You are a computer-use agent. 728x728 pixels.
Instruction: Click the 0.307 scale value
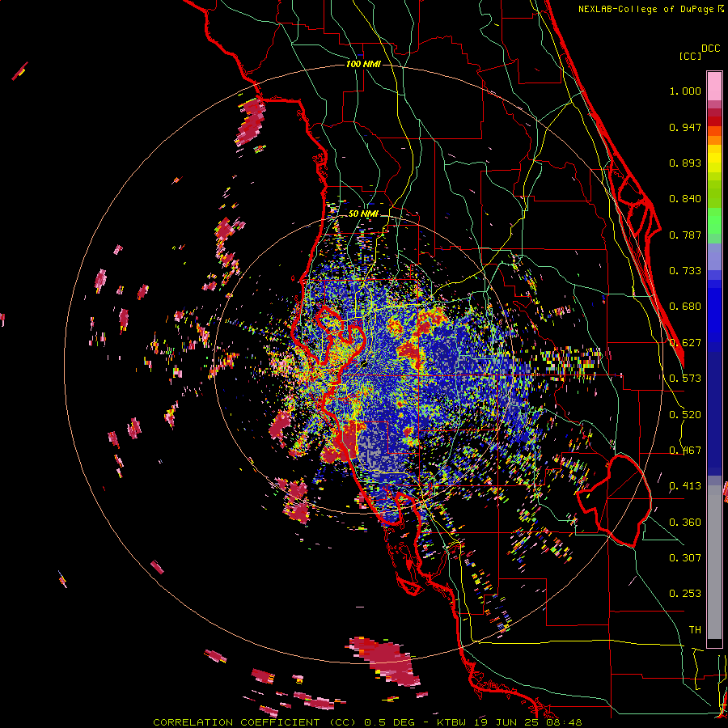[x=685, y=558]
